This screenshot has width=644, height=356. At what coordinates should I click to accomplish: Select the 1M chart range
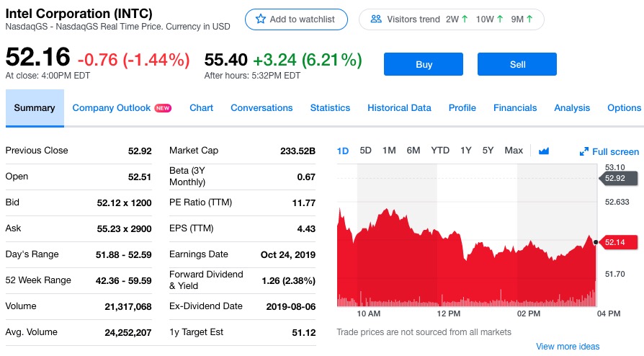coord(389,151)
